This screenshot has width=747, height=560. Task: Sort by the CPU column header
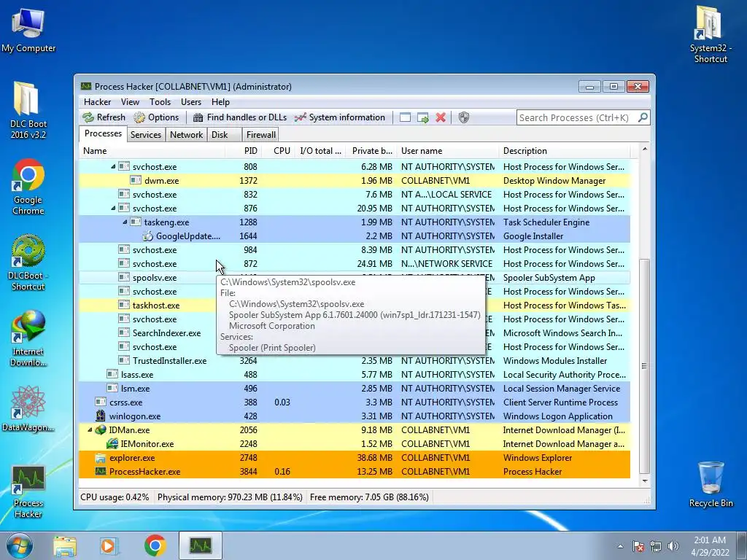click(x=279, y=151)
